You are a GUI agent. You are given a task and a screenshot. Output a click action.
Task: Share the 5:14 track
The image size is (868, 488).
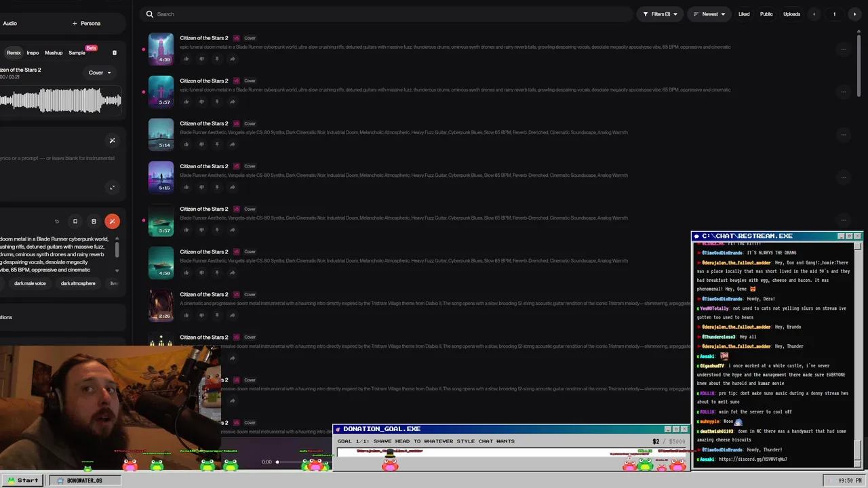coord(232,144)
